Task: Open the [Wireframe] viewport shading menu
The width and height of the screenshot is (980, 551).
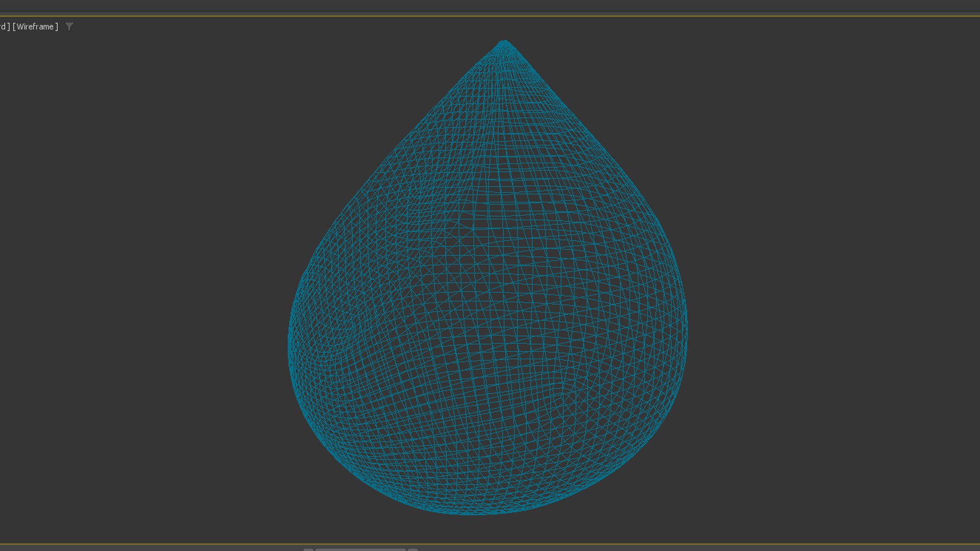Action: [x=35, y=27]
